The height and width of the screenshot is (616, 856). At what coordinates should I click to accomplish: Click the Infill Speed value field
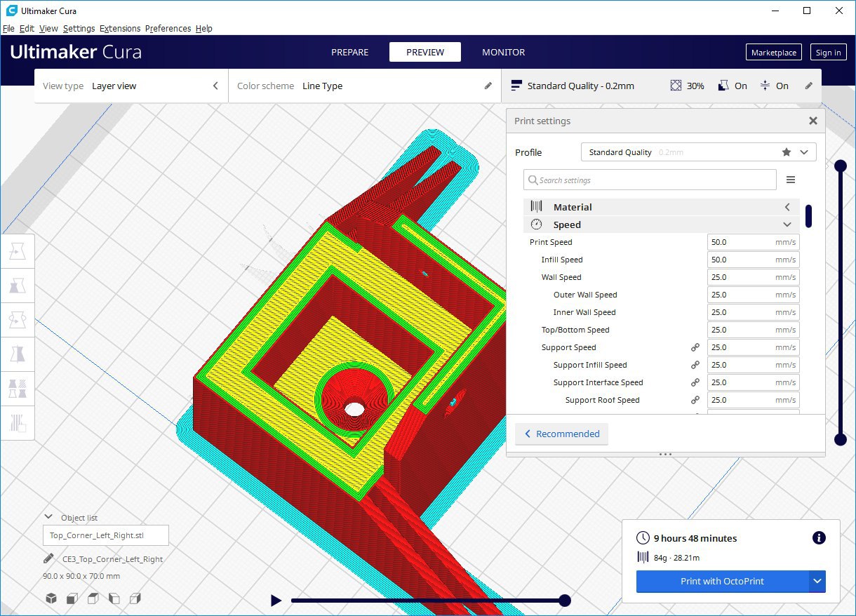(x=754, y=260)
